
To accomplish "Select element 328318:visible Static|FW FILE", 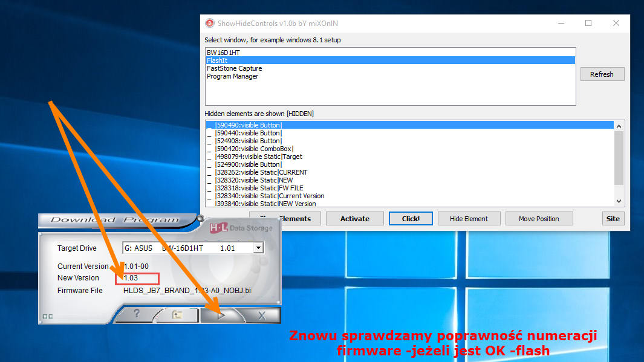I will [x=409, y=188].
